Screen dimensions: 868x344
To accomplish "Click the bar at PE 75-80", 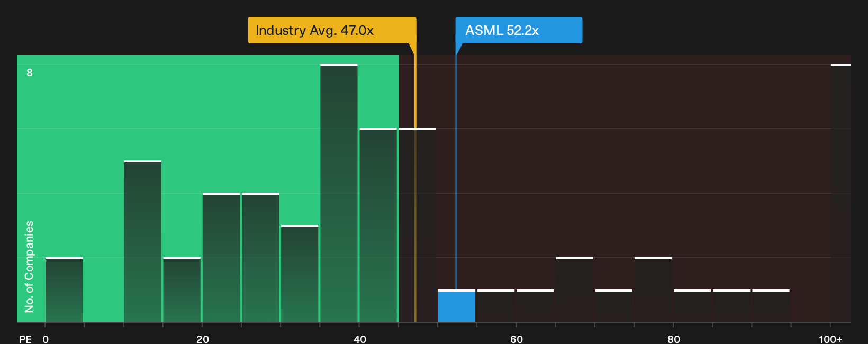I will pyautogui.click(x=653, y=289).
